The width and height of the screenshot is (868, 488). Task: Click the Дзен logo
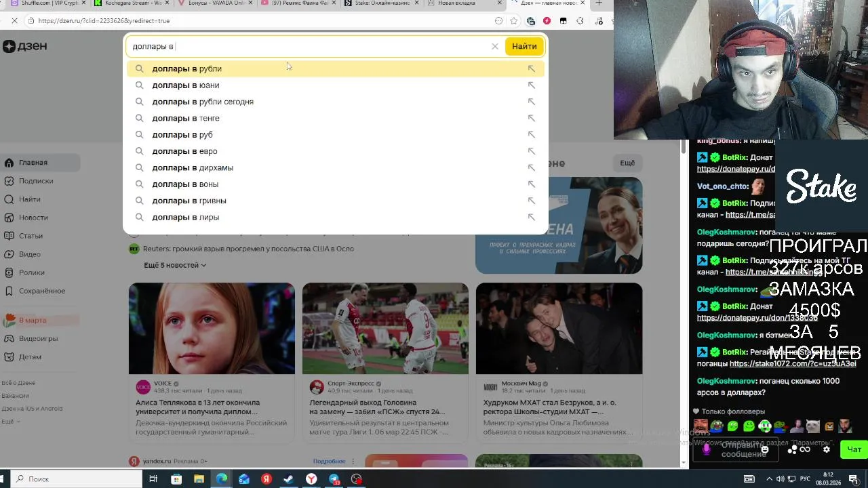coord(24,46)
